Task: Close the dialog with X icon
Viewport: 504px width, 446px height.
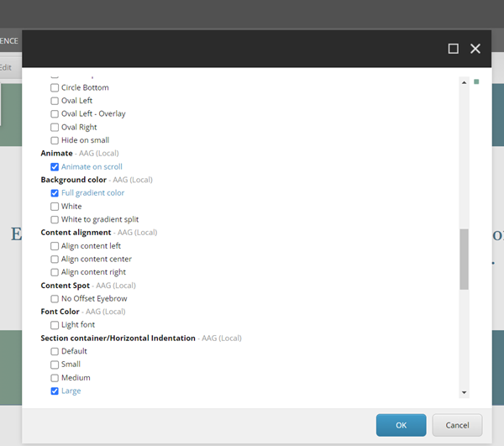Action: point(475,49)
